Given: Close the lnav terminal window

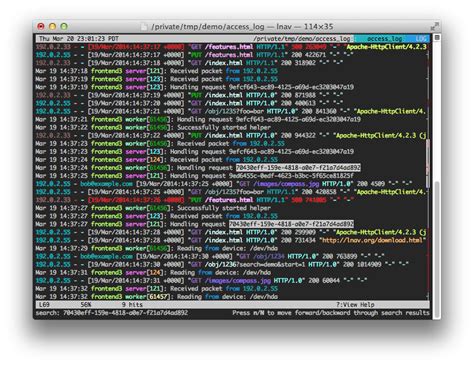Looking at the screenshot, I should tap(41, 26).
